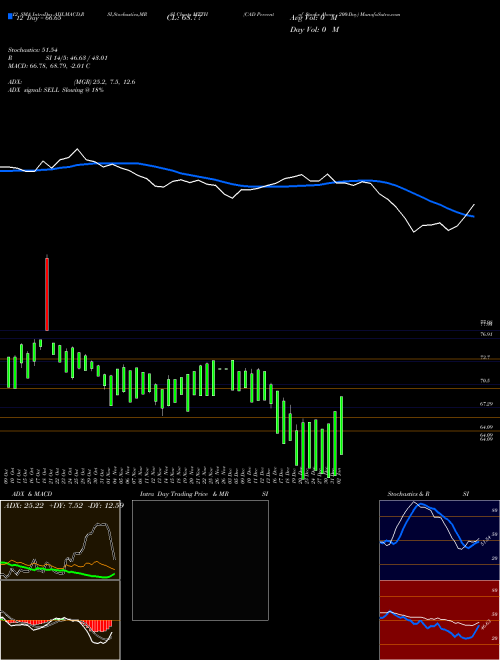Open the MACD histogram lower panel
The height and width of the screenshot is (660, 500).
pyautogui.click(x=60, y=620)
